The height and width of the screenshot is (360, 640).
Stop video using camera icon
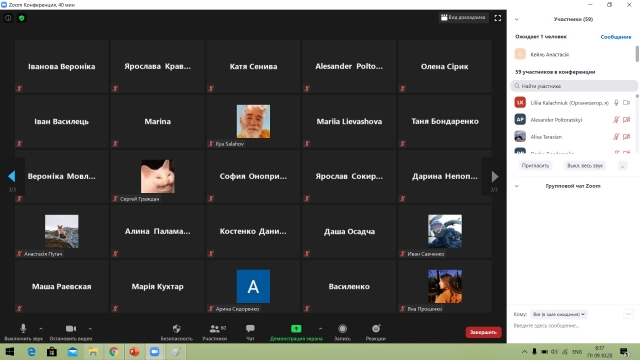click(x=71, y=329)
